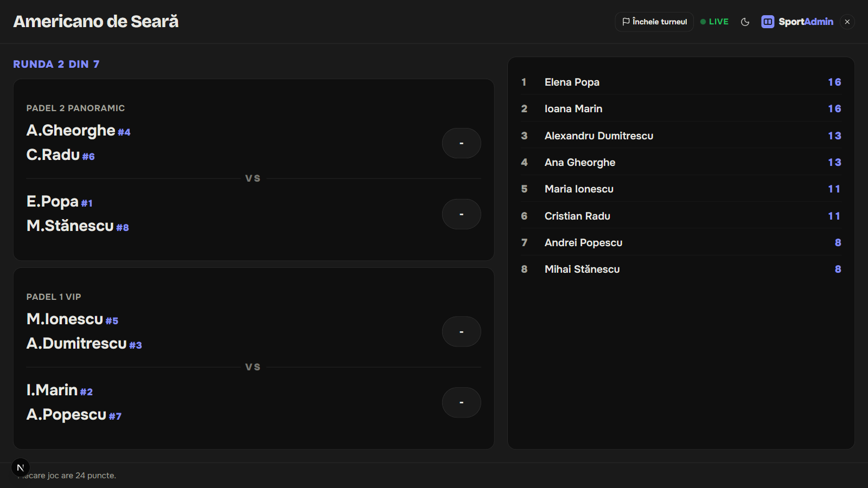Click the round N badge icon
868x488 pixels.
[21, 467]
